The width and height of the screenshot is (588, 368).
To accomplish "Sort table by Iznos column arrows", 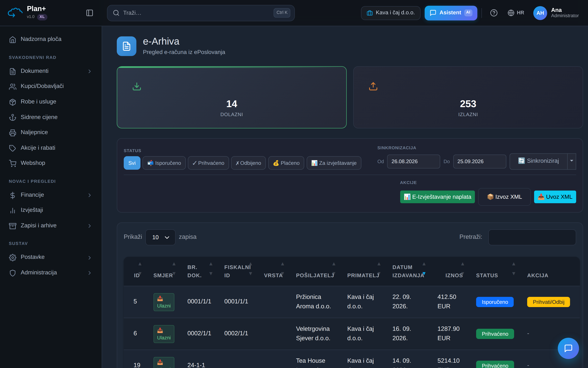I will 463,269.
